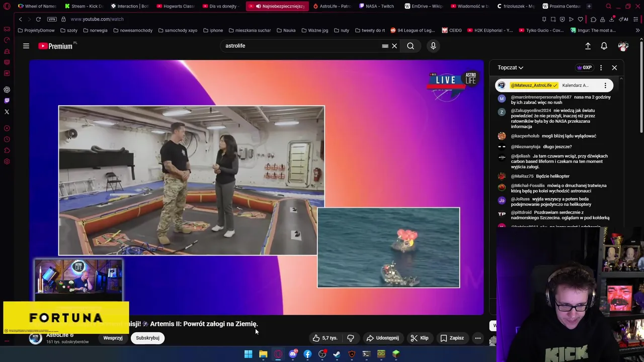Click the pinned @Mateusz_AstroLife message
The width and height of the screenshot is (644, 362).
coord(554,85)
